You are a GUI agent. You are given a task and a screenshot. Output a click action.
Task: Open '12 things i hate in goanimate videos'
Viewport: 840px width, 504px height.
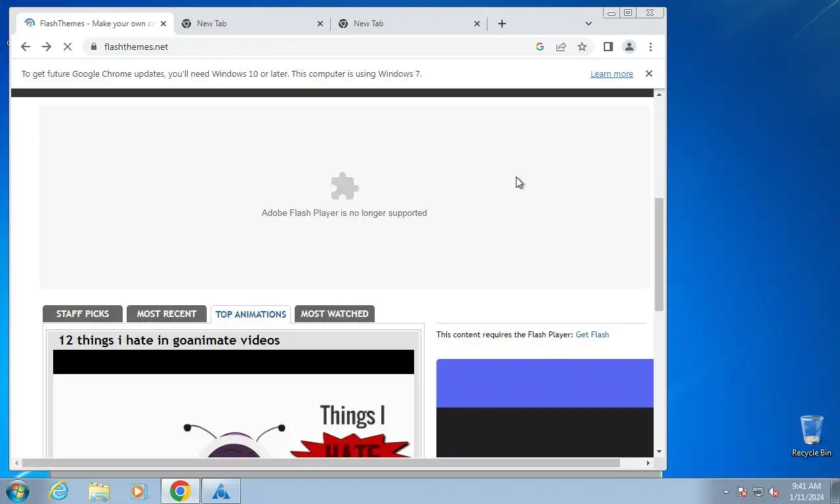(169, 340)
